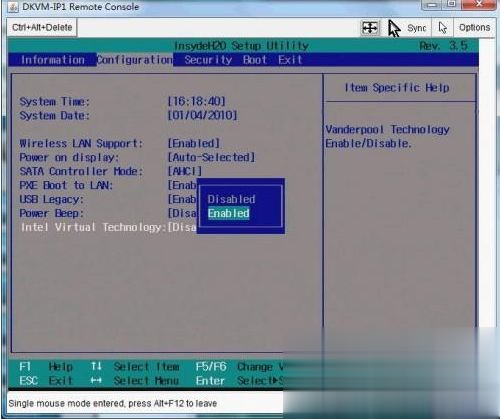Image resolution: width=500 pixels, height=419 pixels.
Task: Click the left-right arrows key hint icon
Action: (96, 380)
